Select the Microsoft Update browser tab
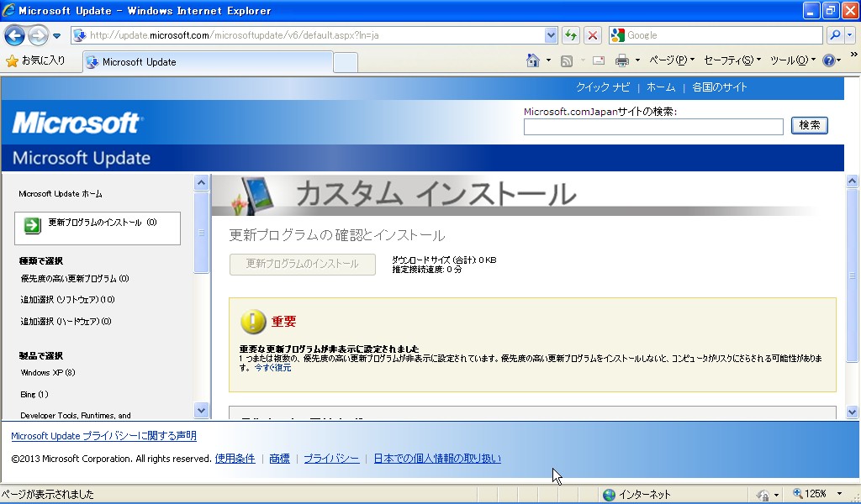This screenshot has height=504, width=861. (206, 62)
